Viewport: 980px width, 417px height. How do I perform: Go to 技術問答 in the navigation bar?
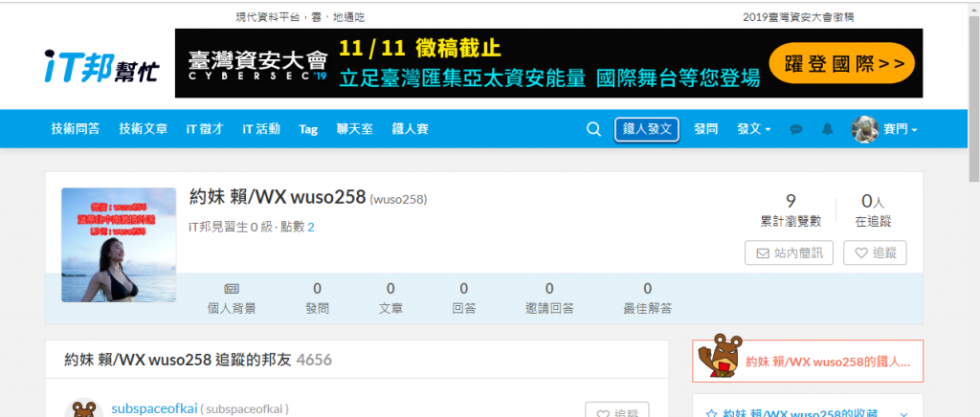[x=75, y=129]
